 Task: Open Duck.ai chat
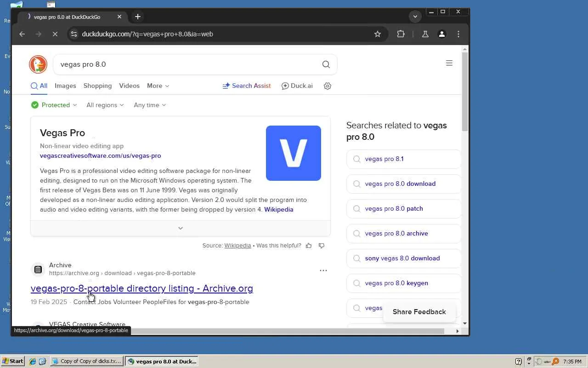297,86
